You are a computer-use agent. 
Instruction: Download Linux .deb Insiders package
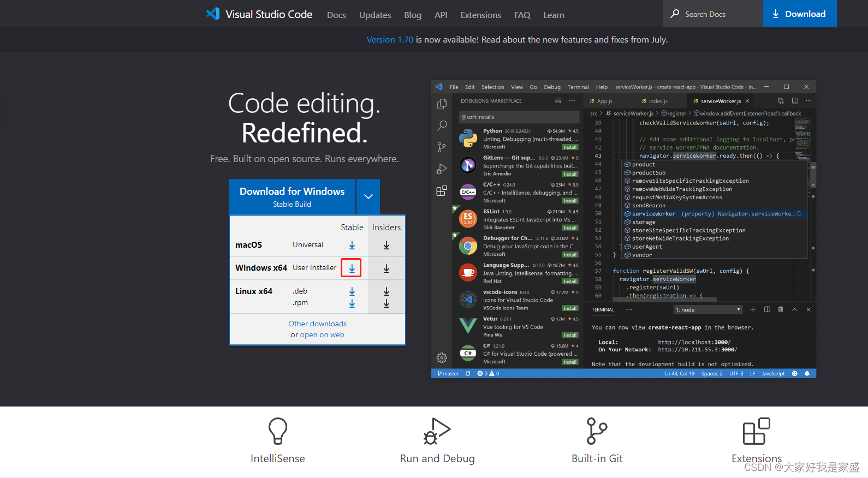click(x=387, y=291)
